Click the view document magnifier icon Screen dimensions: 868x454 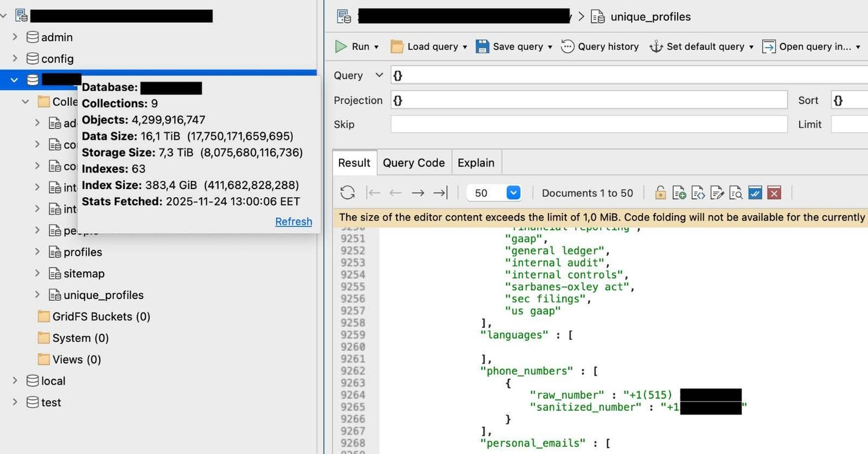(x=735, y=193)
